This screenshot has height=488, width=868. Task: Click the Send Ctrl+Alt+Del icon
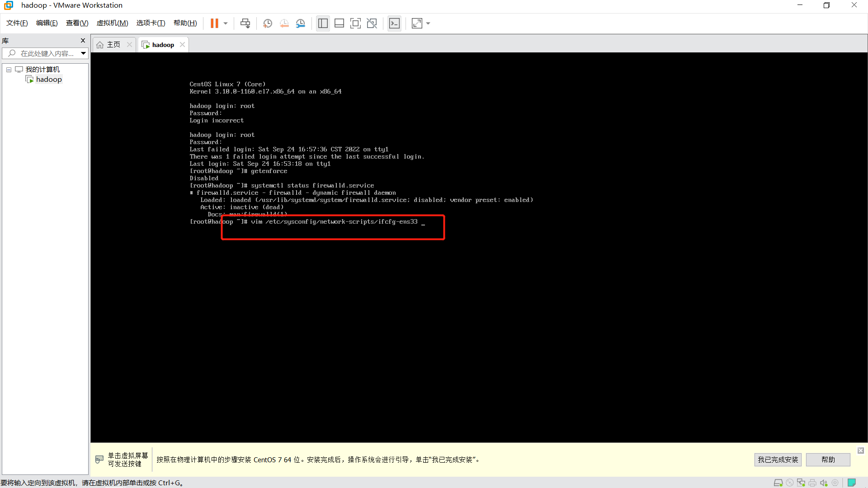(245, 23)
